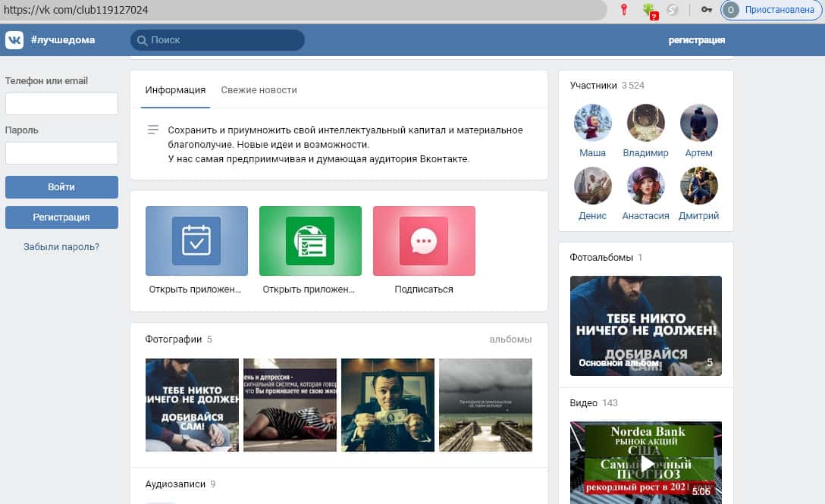The width and height of the screenshot is (825, 504).
Task: Select the Информация tab
Action: 175,89
